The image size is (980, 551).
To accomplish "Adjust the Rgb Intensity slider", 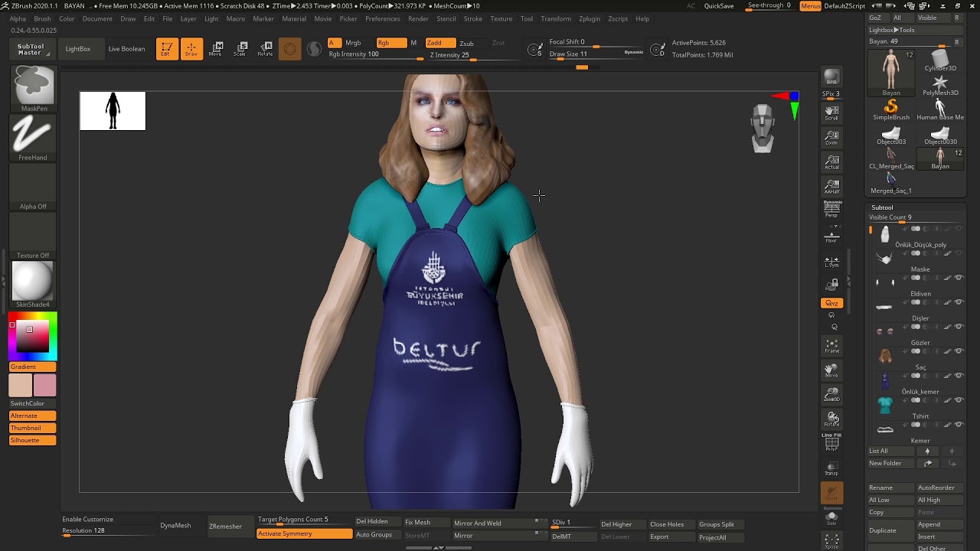I will pyautogui.click(x=375, y=55).
